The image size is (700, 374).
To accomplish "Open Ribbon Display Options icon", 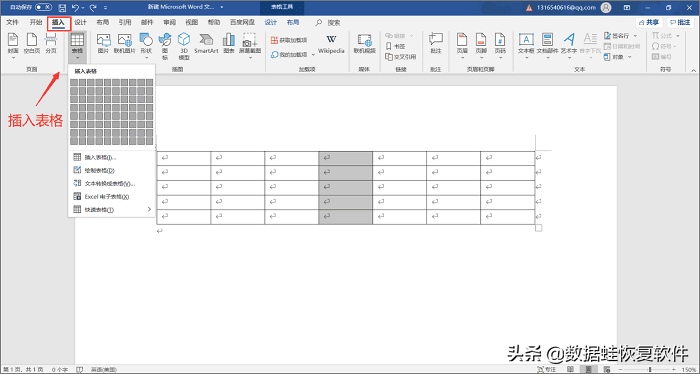I will [627, 8].
